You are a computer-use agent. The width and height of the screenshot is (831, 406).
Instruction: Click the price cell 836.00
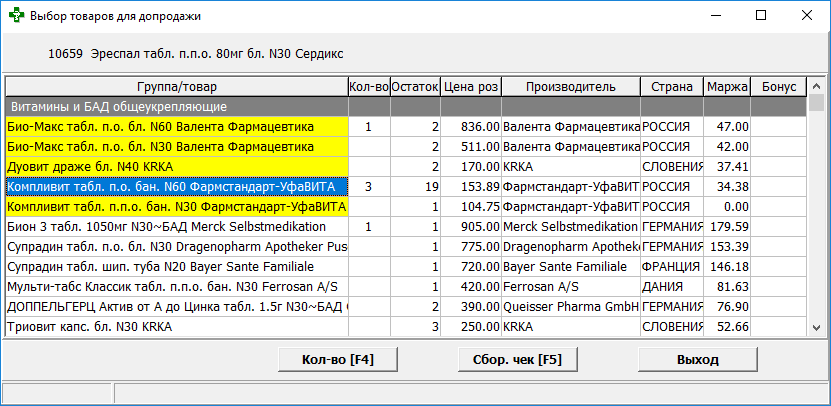(x=471, y=127)
